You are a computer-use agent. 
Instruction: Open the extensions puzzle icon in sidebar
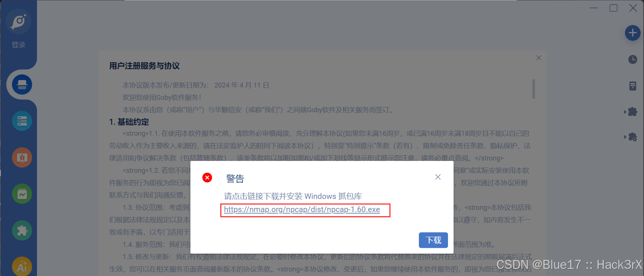pos(22,230)
